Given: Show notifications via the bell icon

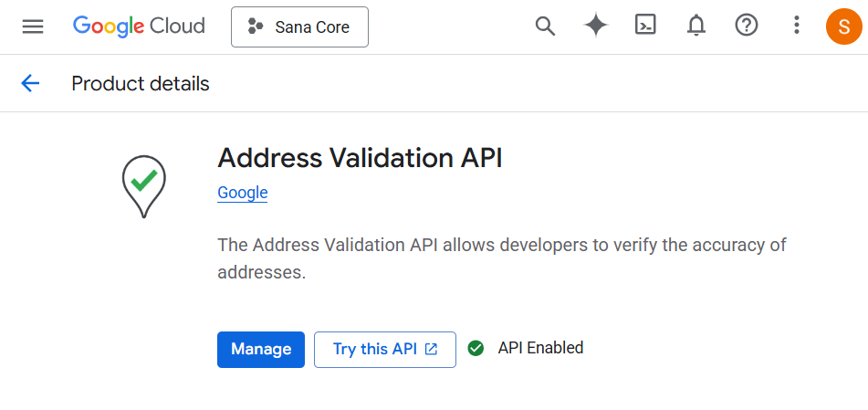Looking at the screenshot, I should click(x=696, y=26).
